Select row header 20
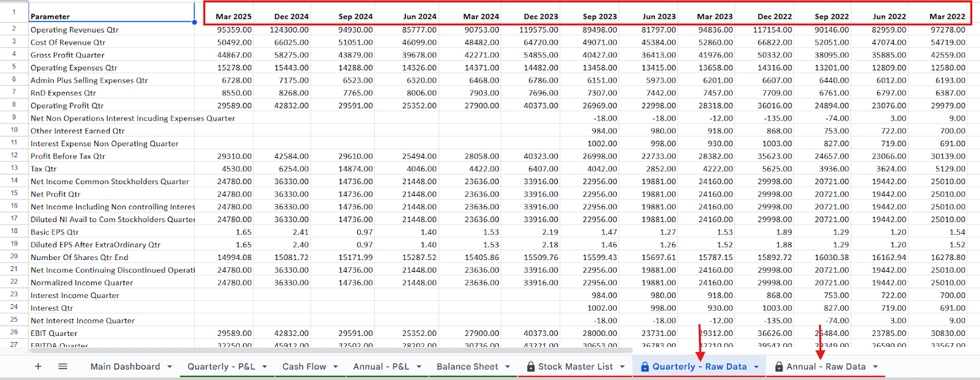 pyautogui.click(x=13, y=257)
